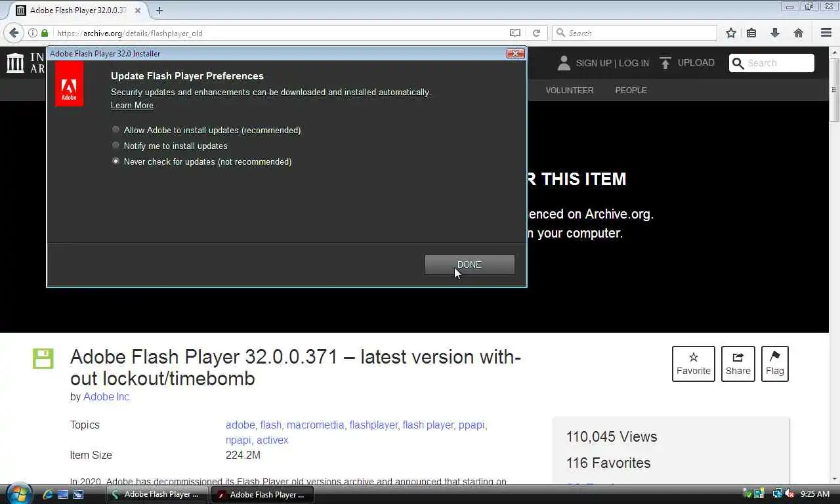The width and height of the screenshot is (840, 504).
Task: Open the flash topic link
Action: point(270,425)
